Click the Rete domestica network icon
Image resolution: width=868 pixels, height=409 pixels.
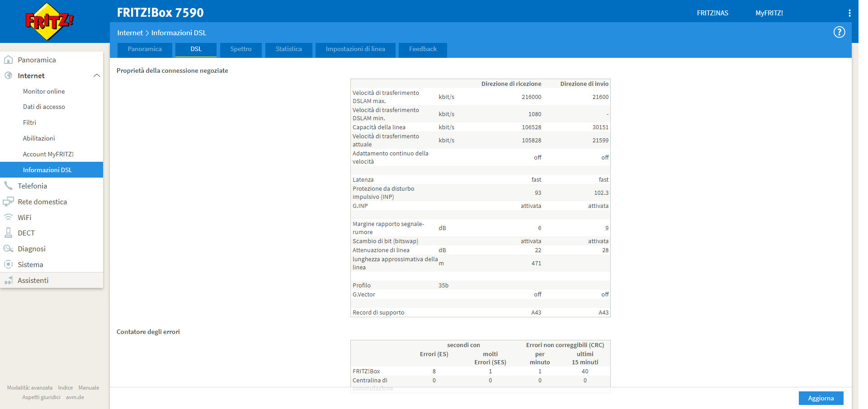coord(8,202)
